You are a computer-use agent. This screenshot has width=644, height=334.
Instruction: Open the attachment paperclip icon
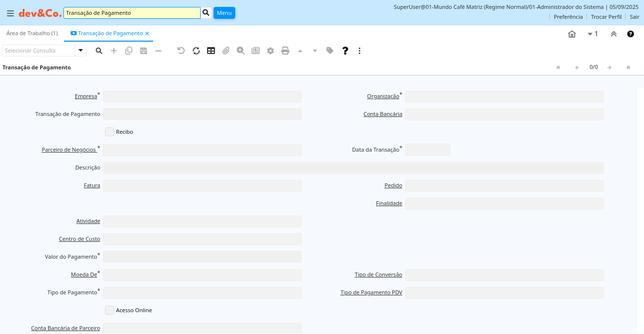coord(226,51)
